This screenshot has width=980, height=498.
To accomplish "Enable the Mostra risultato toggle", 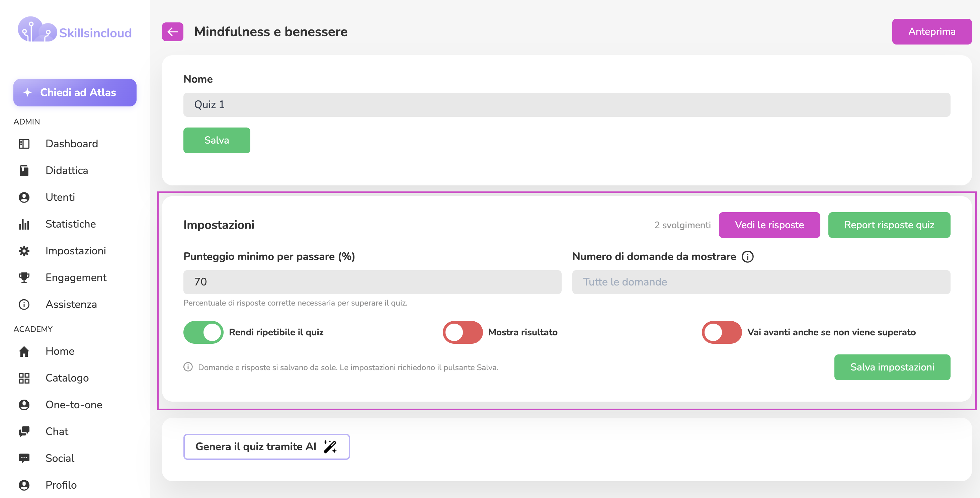I will coord(463,333).
